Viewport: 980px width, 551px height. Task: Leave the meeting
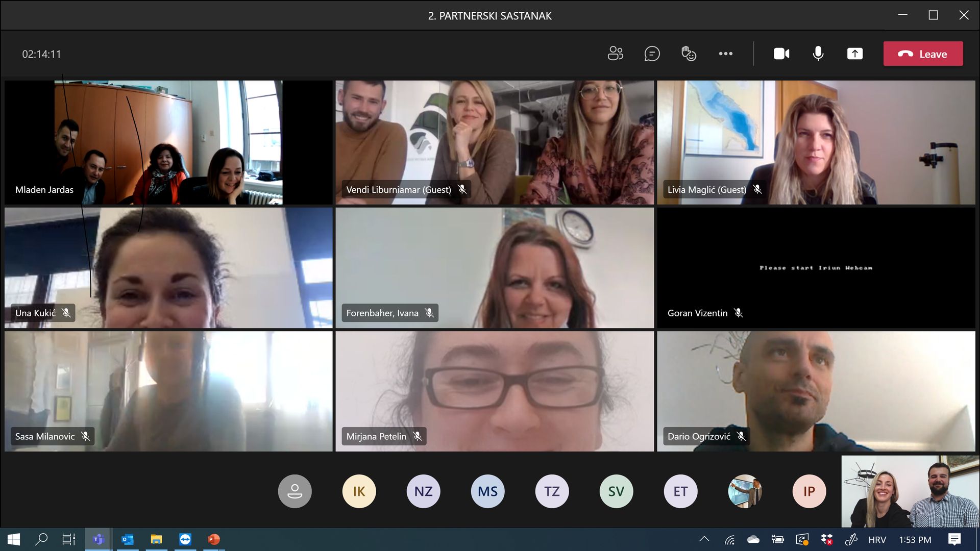tap(923, 54)
